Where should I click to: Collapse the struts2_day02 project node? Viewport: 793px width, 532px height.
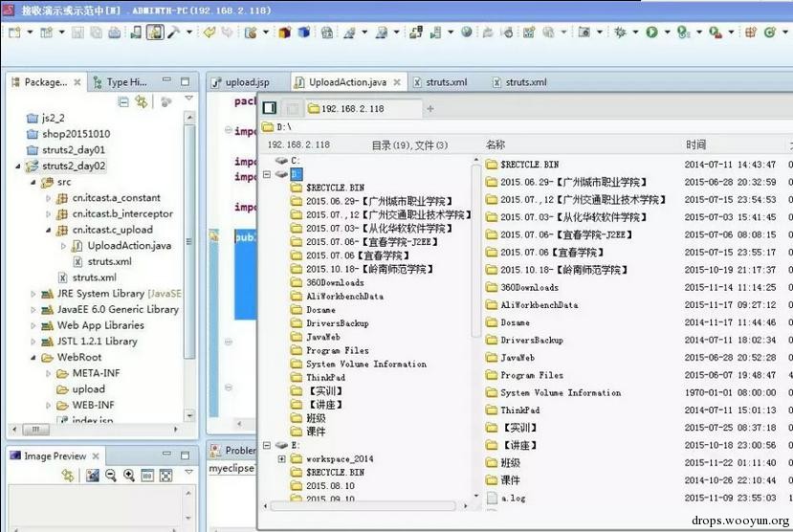[18, 166]
